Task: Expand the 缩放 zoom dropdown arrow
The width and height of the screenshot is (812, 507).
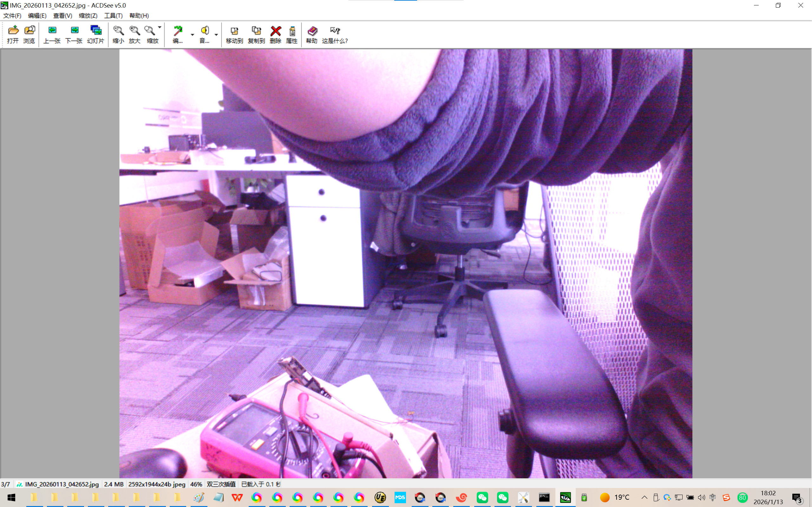Action: point(160,28)
